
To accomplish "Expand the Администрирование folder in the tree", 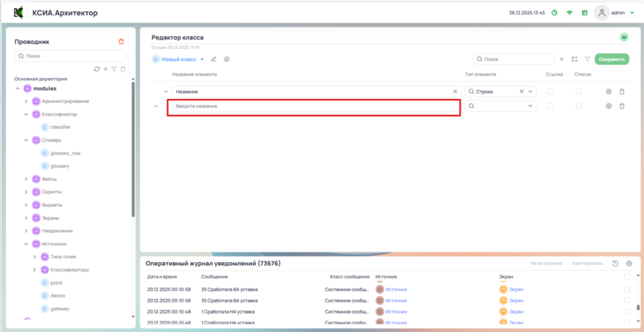I will (x=26, y=100).
